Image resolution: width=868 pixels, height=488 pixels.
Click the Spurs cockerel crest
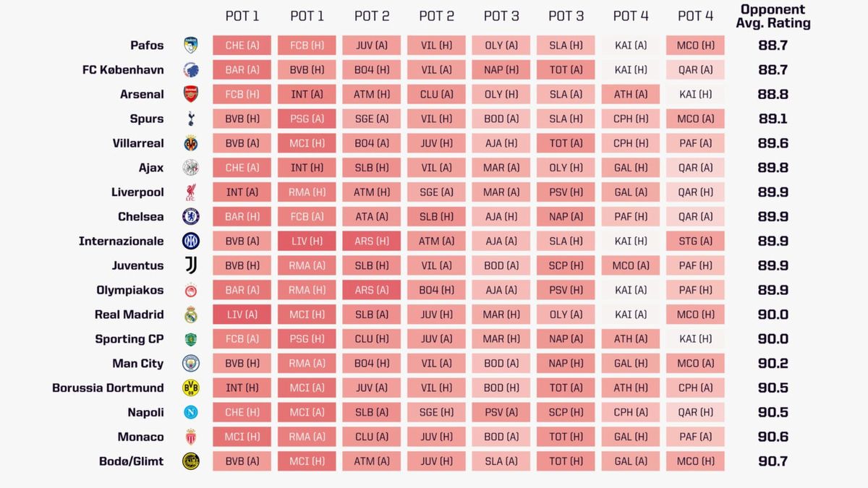(x=190, y=119)
